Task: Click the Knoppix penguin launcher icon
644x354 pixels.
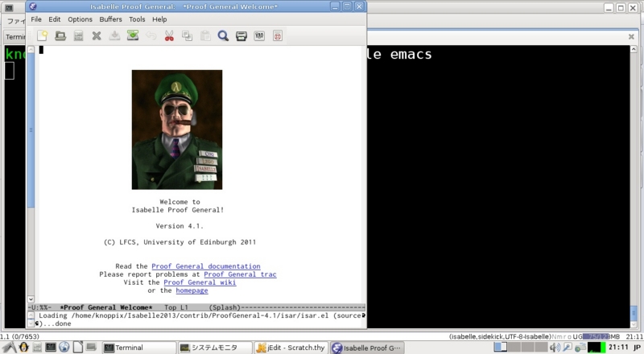Action: (24, 348)
